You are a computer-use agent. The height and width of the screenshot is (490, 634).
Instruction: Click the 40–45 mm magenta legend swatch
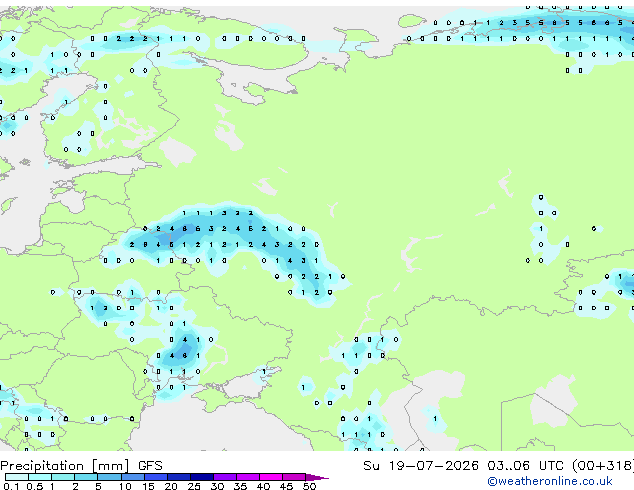pyautogui.click(x=271, y=477)
